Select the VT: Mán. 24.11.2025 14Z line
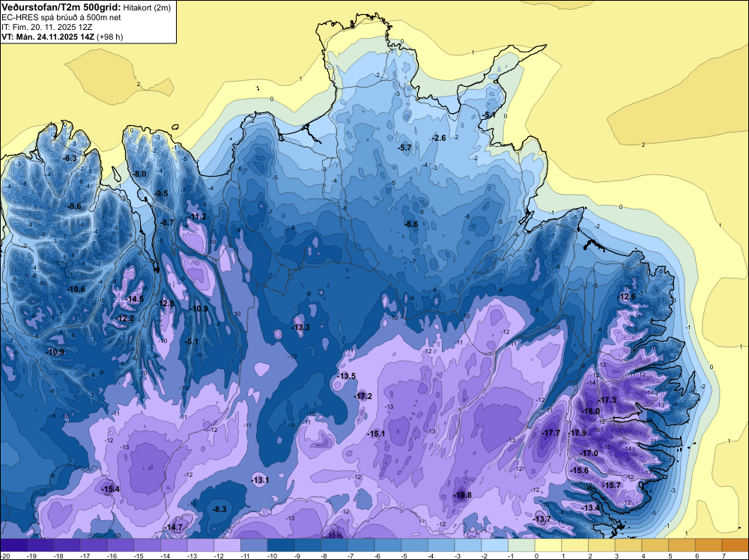 coord(48,37)
